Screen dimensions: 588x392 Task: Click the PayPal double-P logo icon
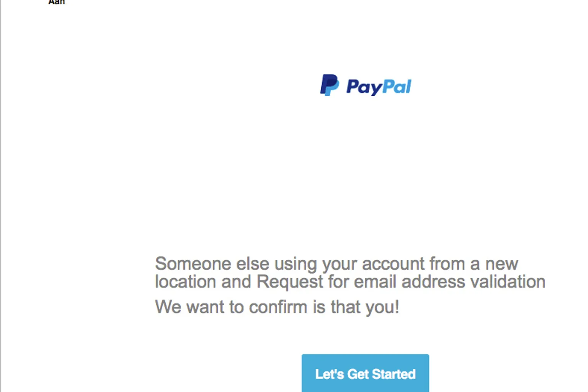coord(329,85)
